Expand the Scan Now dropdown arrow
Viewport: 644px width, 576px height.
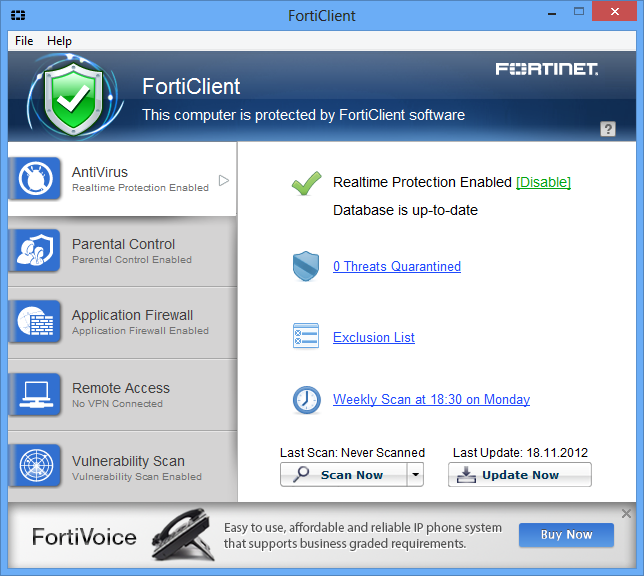(416, 475)
